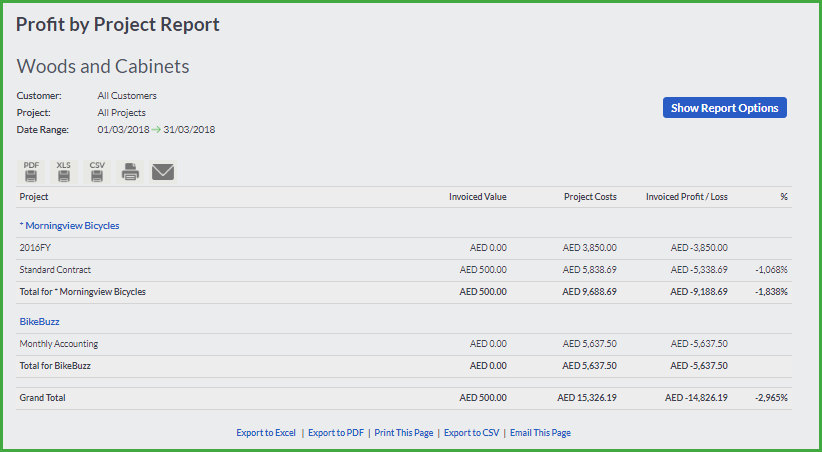This screenshot has width=822, height=452.
Task: Open the * Morningview Bicycles customer link
Action: coord(69,225)
